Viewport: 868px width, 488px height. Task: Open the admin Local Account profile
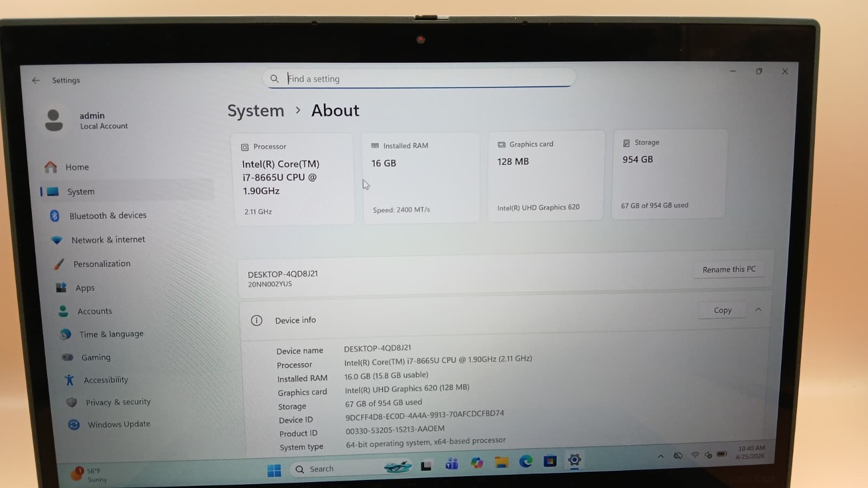click(87, 120)
